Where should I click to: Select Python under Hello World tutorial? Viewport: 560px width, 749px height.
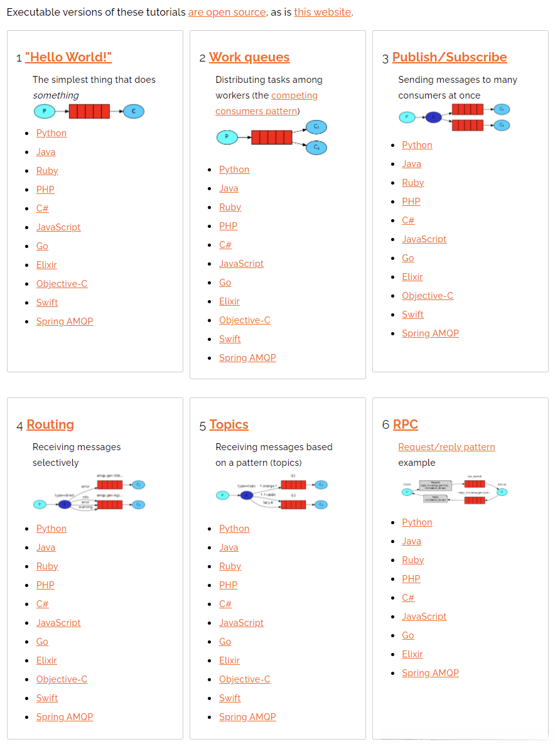point(51,133)
